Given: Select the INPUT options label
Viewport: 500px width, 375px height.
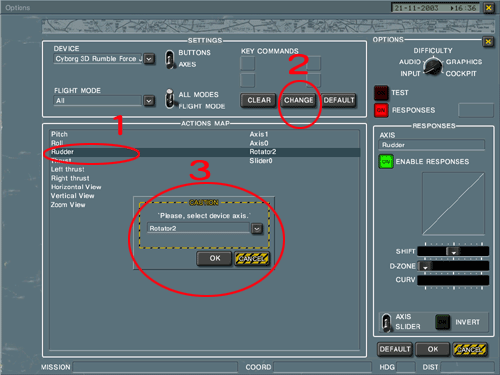Looking at the screenshot, I should click(x=410, y=74).
